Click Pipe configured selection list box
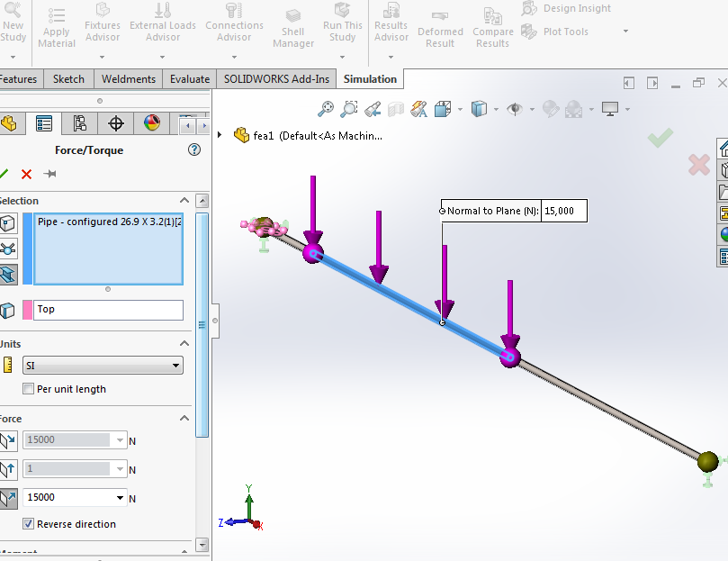Screen dimensions: 728x561 coord(108,249)
